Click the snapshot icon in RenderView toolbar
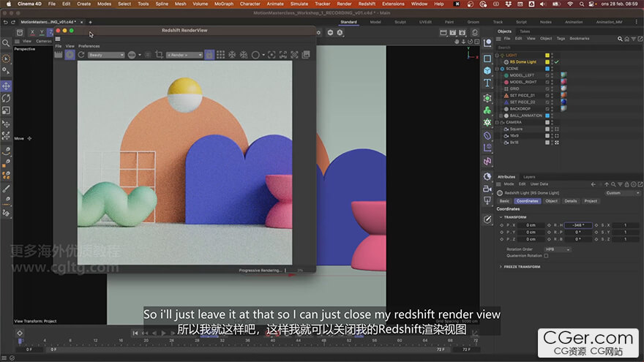The image size is (644, 362). [306, 55]
